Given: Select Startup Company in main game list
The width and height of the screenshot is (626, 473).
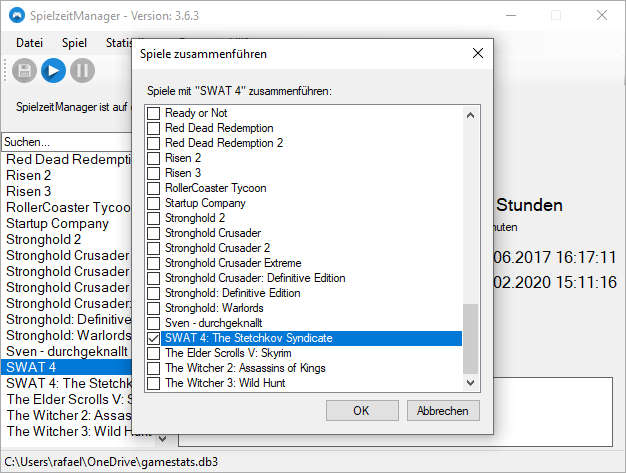Looking at the screenshot, I should [x=58, y=223].
